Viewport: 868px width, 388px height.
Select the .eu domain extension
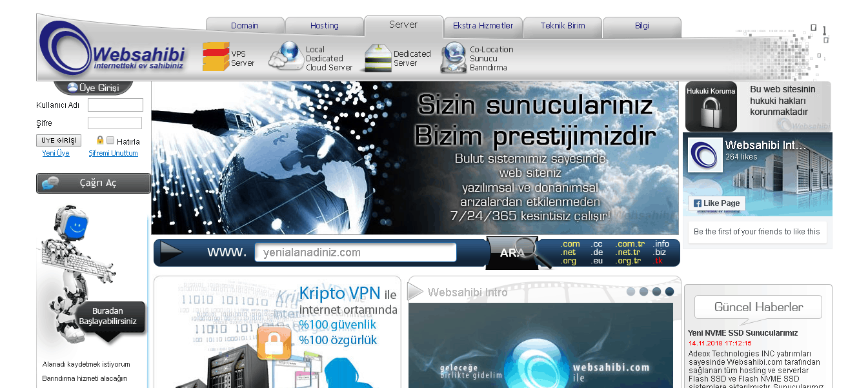click(x=596, y=261)
